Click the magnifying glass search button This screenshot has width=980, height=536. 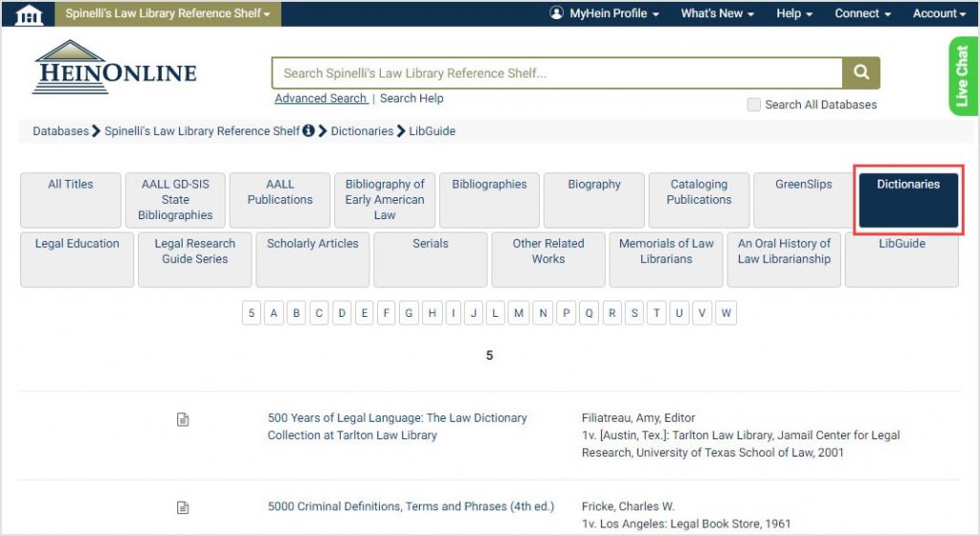(861, 73)
